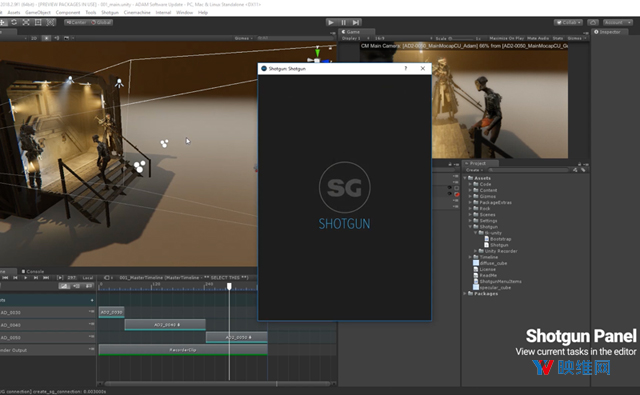This screenshot has height=395, width=640.
Task: Expand the Packages folder
Action: (465, 293)
